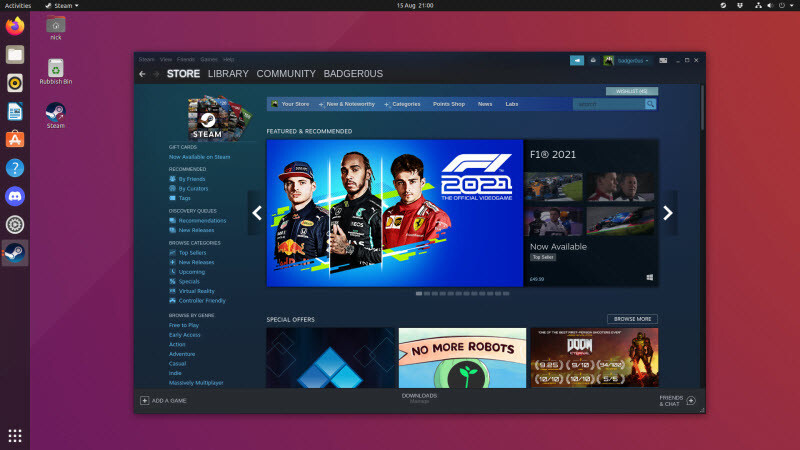Open the Steam menu in the window menu bar
The width and height of the screenshot is (800, 450).
146,60
